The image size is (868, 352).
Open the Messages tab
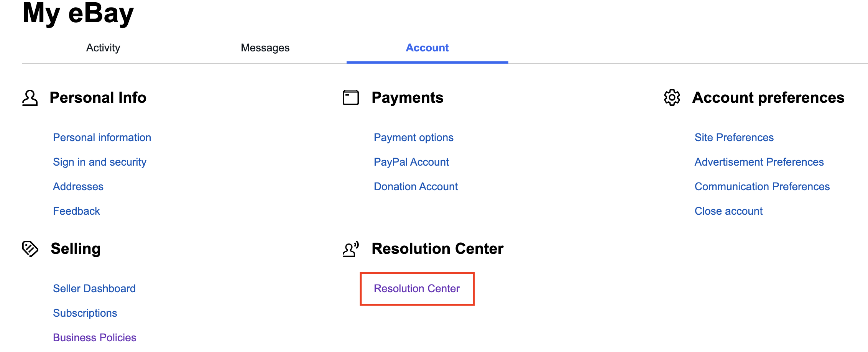[265, 48]
